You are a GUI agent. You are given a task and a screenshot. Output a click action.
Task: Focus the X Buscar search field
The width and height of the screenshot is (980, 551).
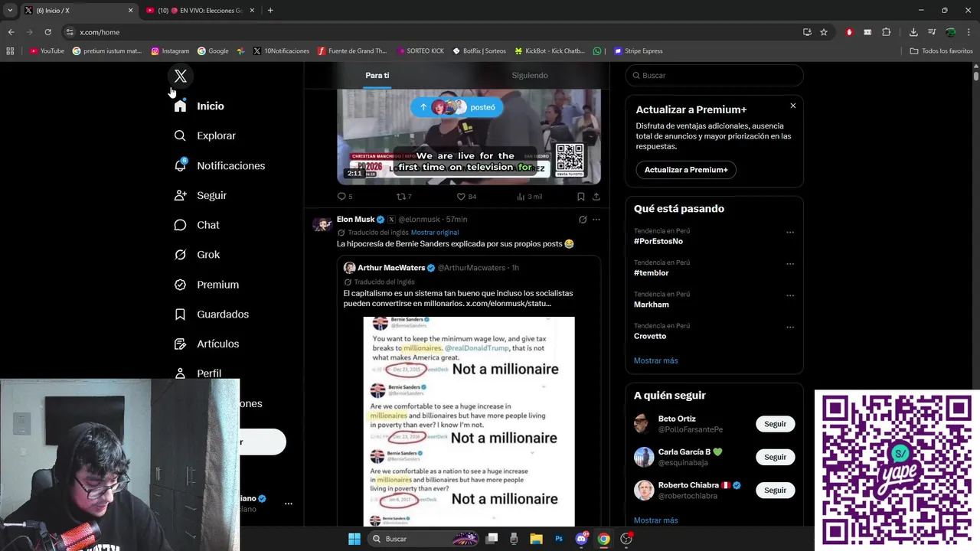(714, 75)
